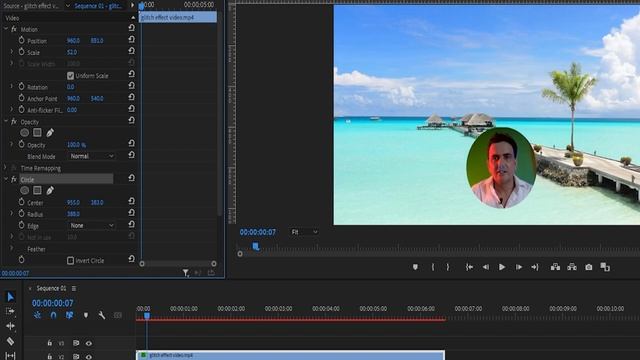Image resolution: width=640 pixels, height=360 pixels.
Task: Step forward one frame
Action: click(x=519, y=267)
